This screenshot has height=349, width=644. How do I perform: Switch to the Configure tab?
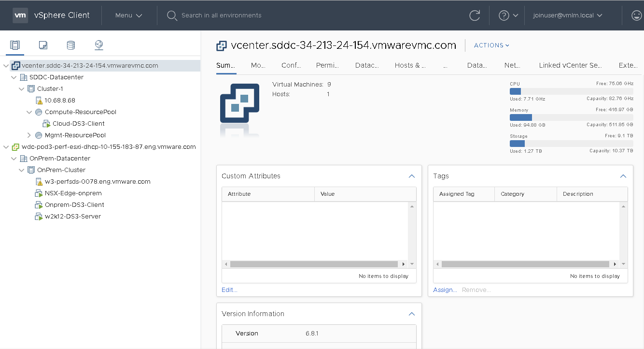click(291, 66)
